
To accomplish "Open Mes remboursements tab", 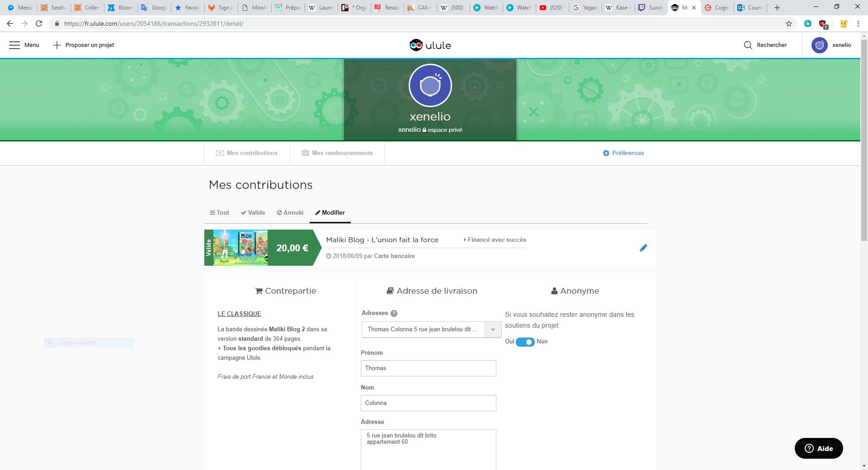I will tap(337, 153).
